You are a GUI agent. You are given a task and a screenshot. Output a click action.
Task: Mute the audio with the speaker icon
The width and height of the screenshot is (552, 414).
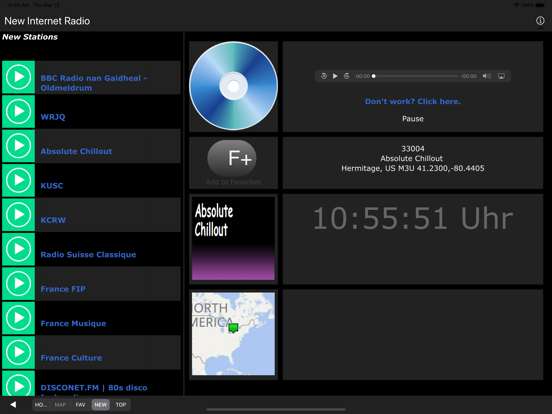click(x=487, y=76)
